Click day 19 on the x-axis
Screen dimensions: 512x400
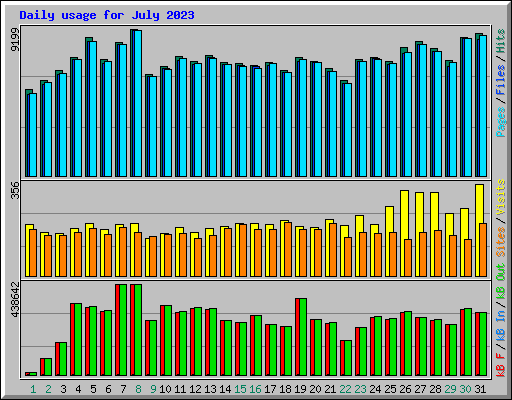[x=300, y=389]
